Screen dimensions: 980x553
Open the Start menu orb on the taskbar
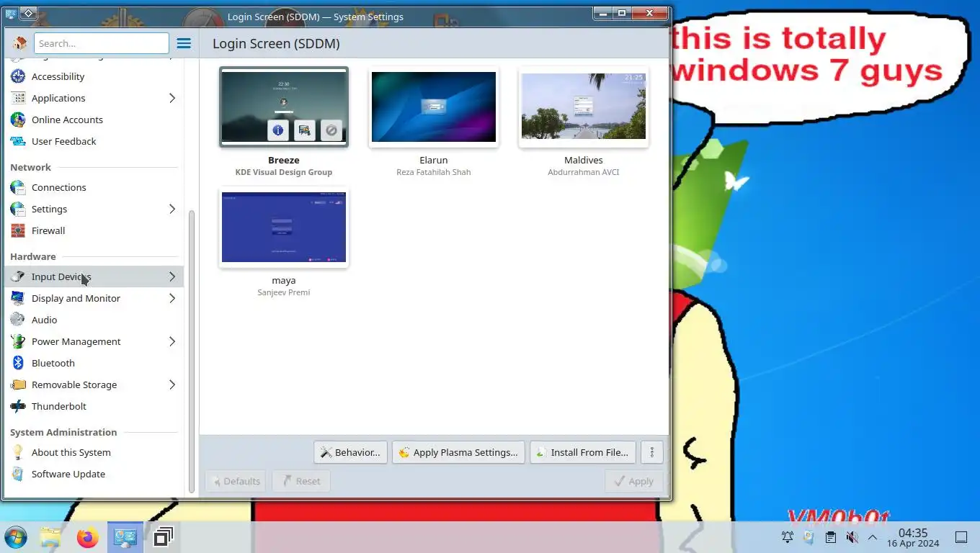[x=15, y=537]
